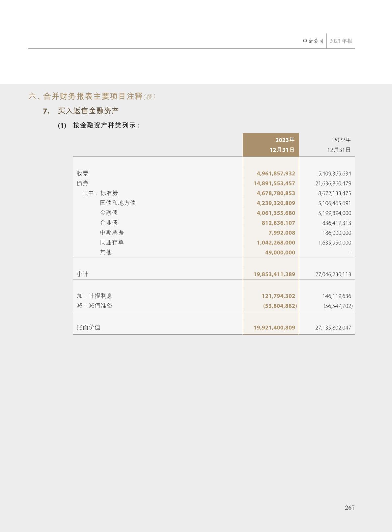Click the 减值准备 2023 value (53,804,882)
The height and width of the screenshot is (532, 392).
point(280,306)
